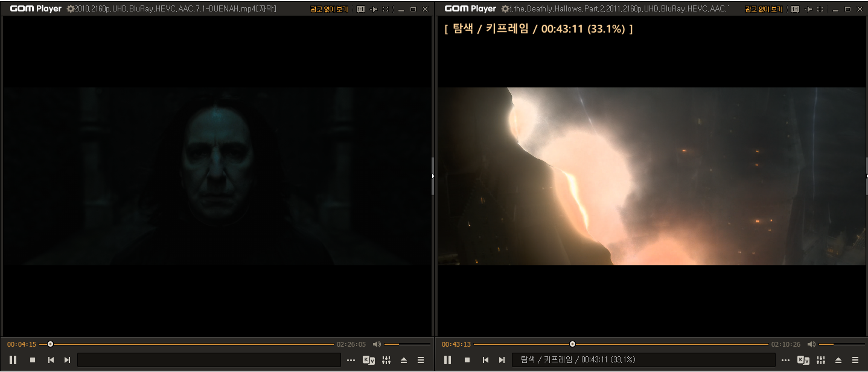
Task: Click the volume slider in DUENAH.mp4 window
Action: click(407, 344)
